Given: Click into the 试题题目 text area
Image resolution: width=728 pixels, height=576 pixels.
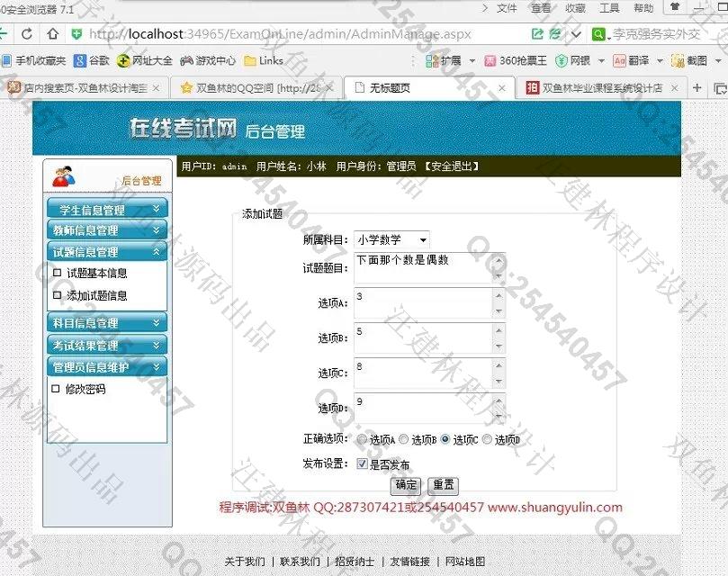Looking at the screenshot, I should click(x=429, y=268).
